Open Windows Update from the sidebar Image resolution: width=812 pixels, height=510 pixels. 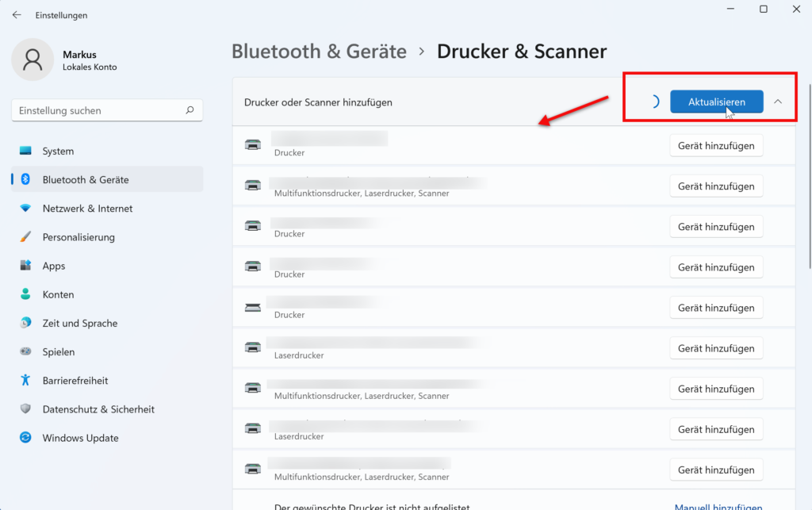(79, 437)
